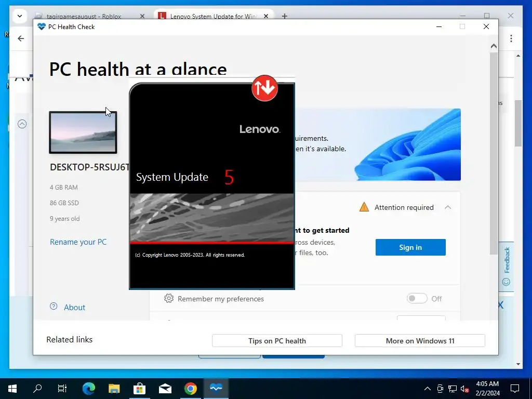
Task: Minimize the PC Health Check window
Action: [439, 26]
